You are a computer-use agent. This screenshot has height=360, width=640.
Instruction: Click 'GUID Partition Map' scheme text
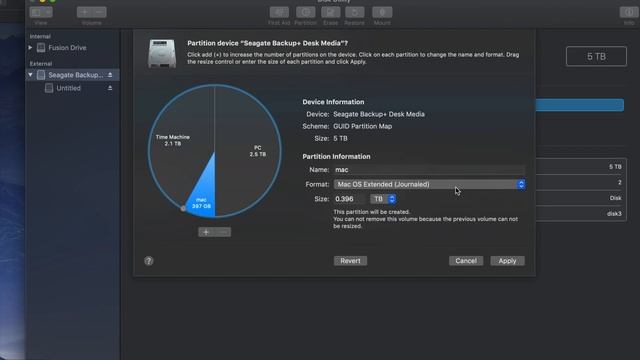pyautogui.click(x=362, y=127)
